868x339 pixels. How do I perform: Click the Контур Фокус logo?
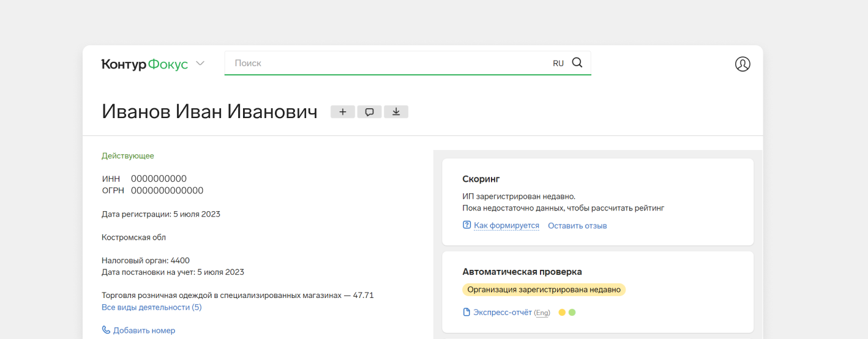pos(144,64)
